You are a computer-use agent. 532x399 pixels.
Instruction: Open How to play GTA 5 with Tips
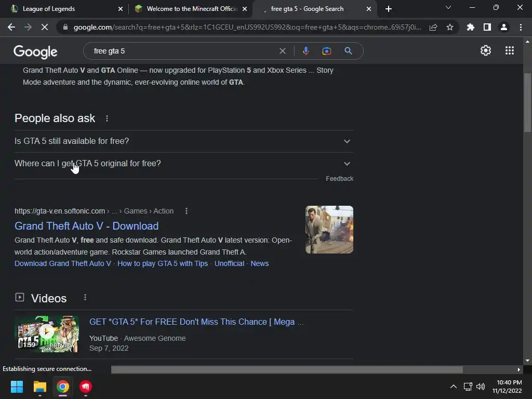(163, 263)
